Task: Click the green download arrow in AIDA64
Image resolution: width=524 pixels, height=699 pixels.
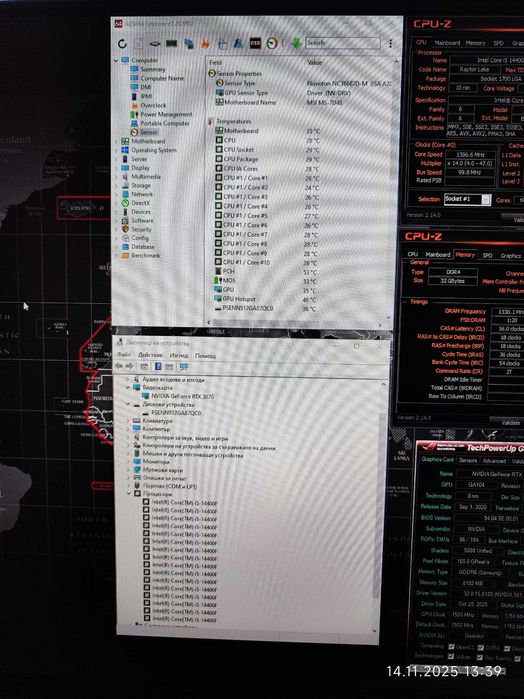Action: (x=297, y=43)
